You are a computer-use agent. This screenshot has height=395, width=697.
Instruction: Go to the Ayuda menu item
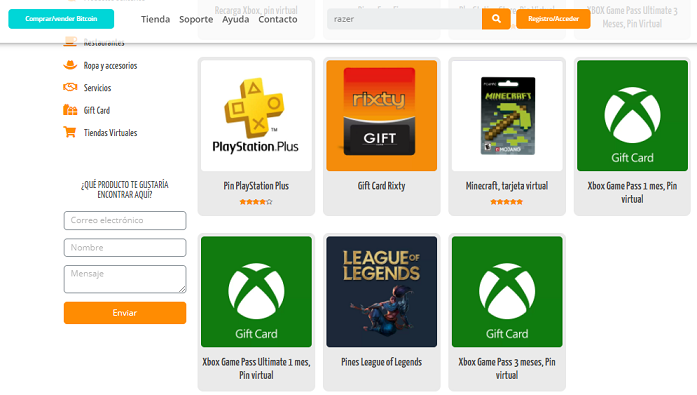click(x=236, y=19)
